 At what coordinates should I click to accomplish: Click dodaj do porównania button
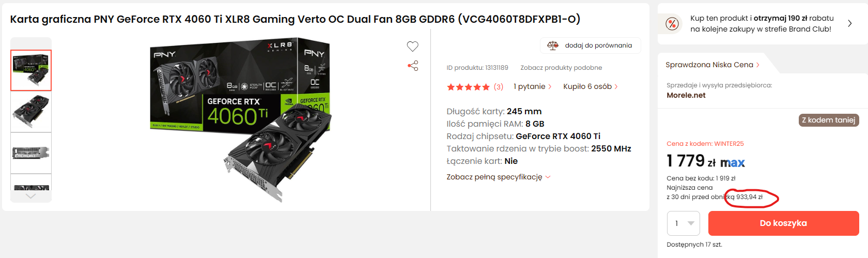(x=590, y=45)
